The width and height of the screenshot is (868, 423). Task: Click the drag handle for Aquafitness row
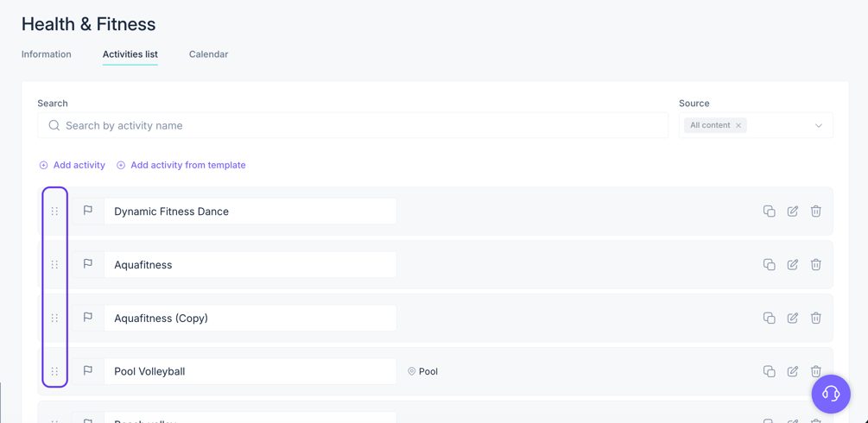[x=54, y=265]
